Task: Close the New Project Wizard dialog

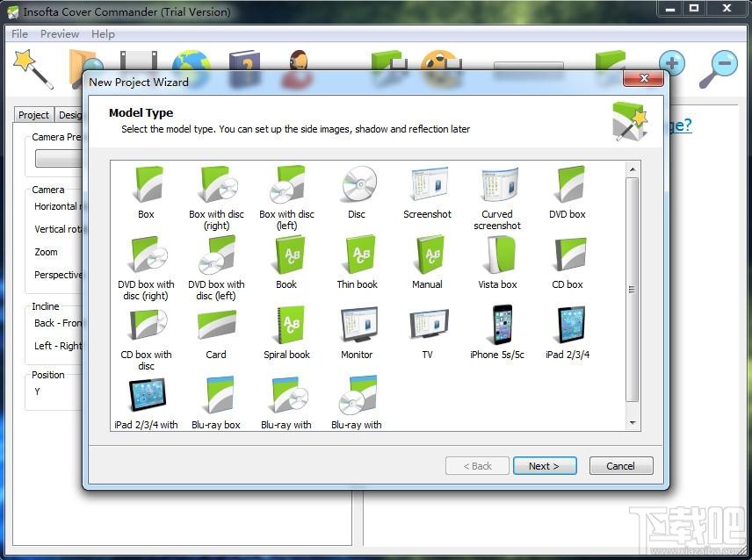Action: (644, 78)
